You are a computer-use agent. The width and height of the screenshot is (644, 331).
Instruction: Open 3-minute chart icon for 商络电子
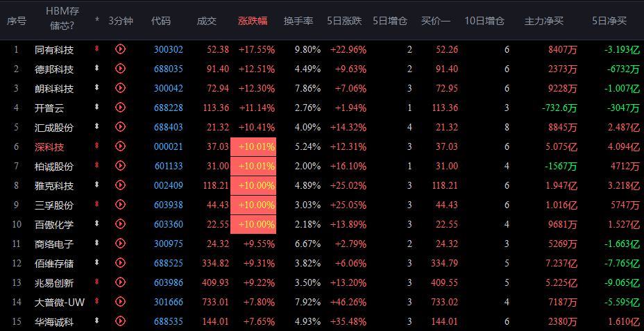pyautogui.click(x=120, y=244)
